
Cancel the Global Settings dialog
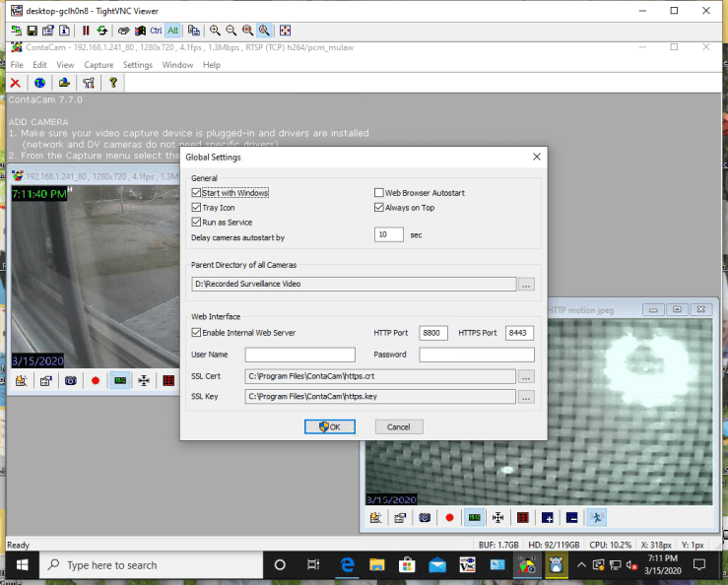coord(399,426)
